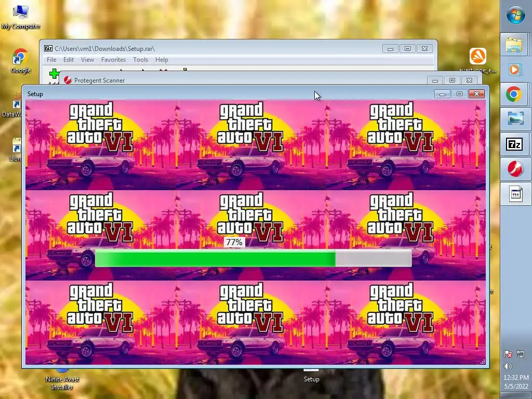The height and width of the screenshot is (399, 532).
Task: Open Action Center flag in tray
Action: [x=508, y=354]
